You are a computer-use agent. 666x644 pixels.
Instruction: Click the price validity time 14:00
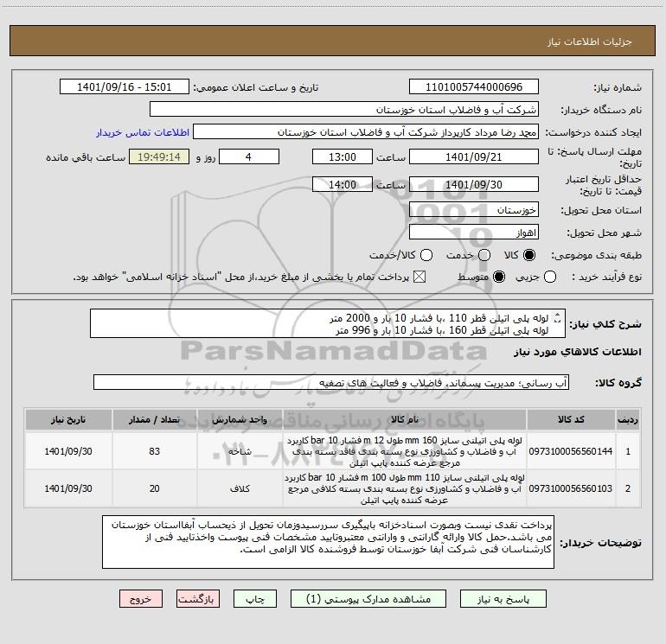click(x=343, y=184)
